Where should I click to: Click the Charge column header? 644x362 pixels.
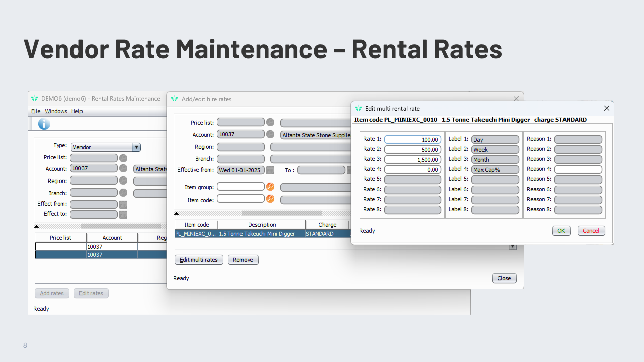pos(328,225)
